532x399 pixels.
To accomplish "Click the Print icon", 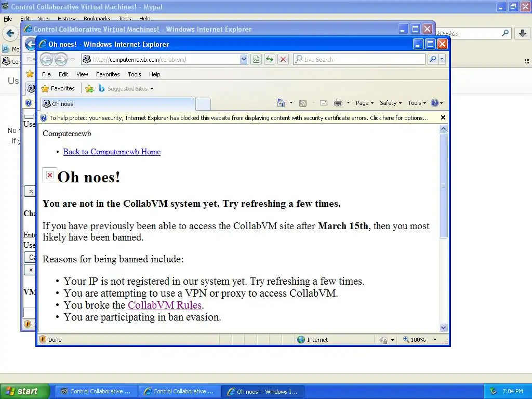I will 338,103.
